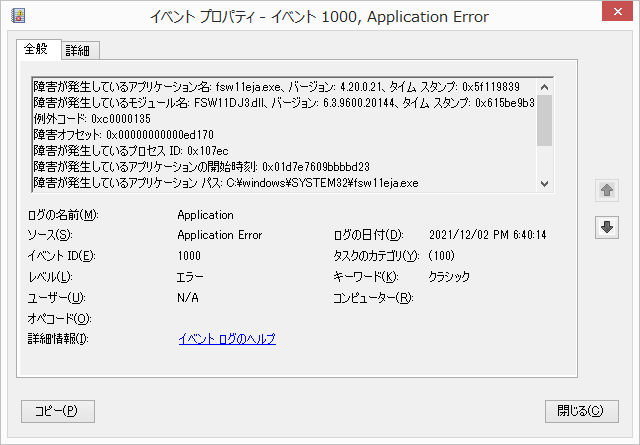640x445 pixels.
Task: Click the faulting module line FSW11DJ3.dll
Action: (x=284, y=103)
